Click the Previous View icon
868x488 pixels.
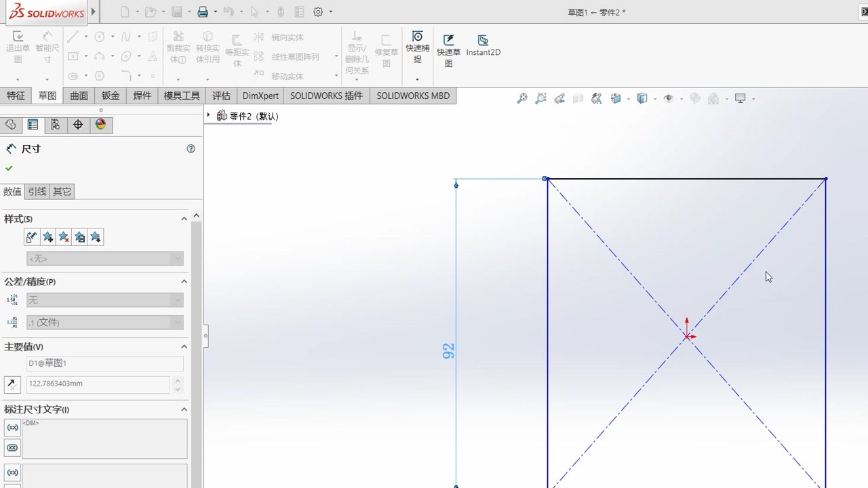(x=559, y=99)
